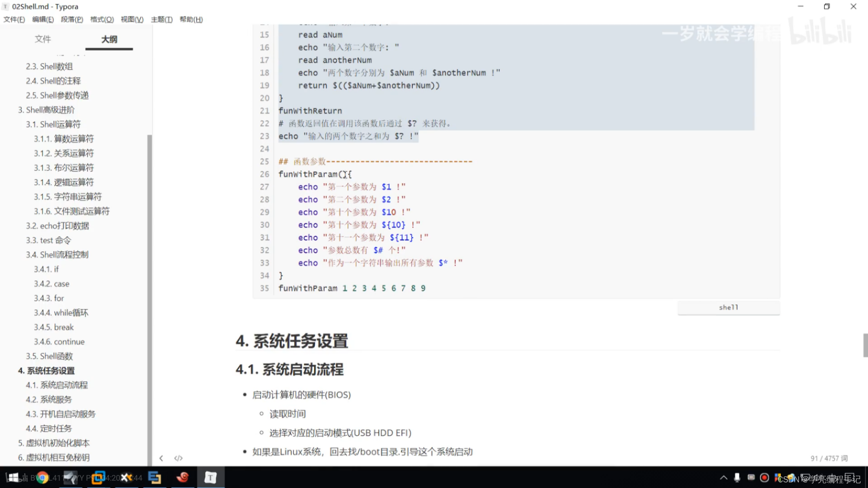Open outline item 3.4.6. continue
This screenshot has height=488, width=868.
(59, 342)
